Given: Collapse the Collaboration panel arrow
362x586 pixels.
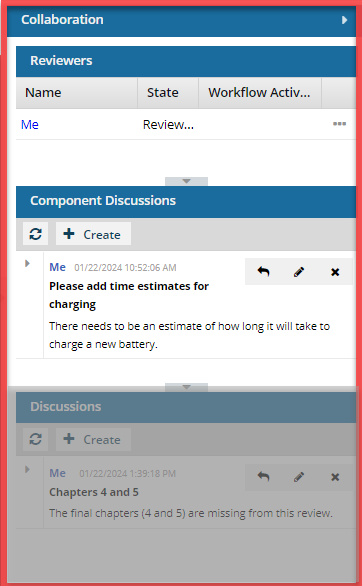Looking at the screenshot, I should click(x=344, y=20).
